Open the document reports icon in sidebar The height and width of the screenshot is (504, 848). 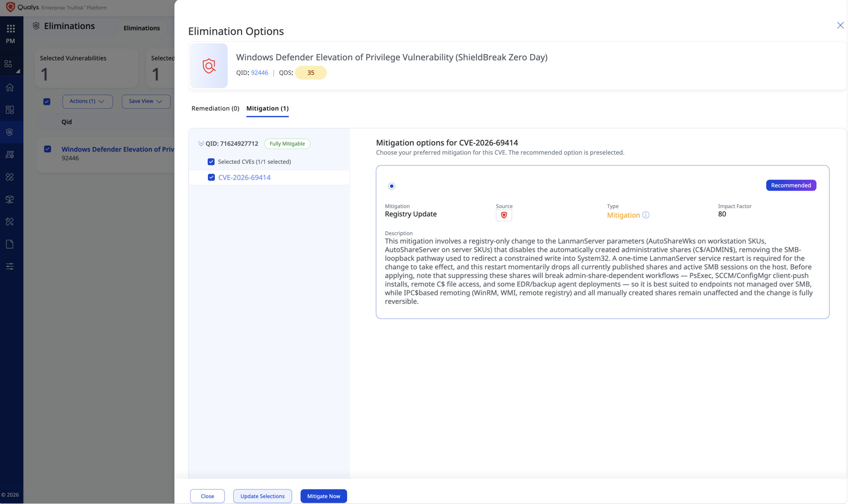click(x=10, y=244)
